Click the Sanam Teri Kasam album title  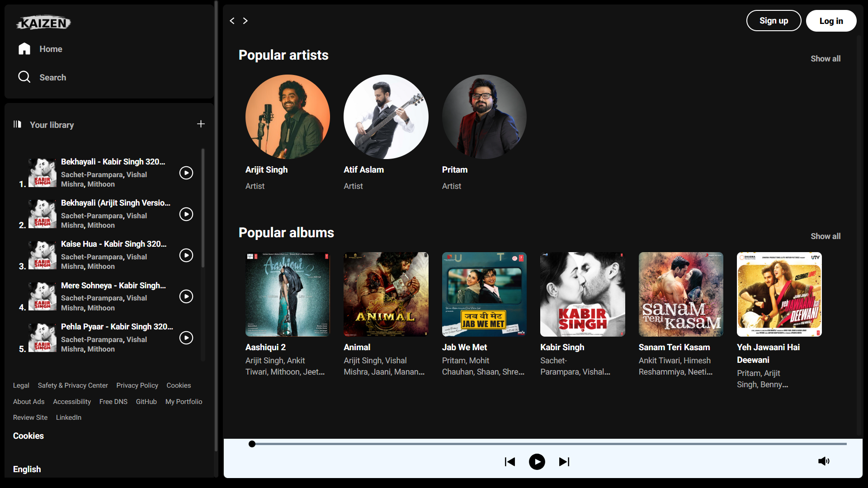tap(674, 347)
